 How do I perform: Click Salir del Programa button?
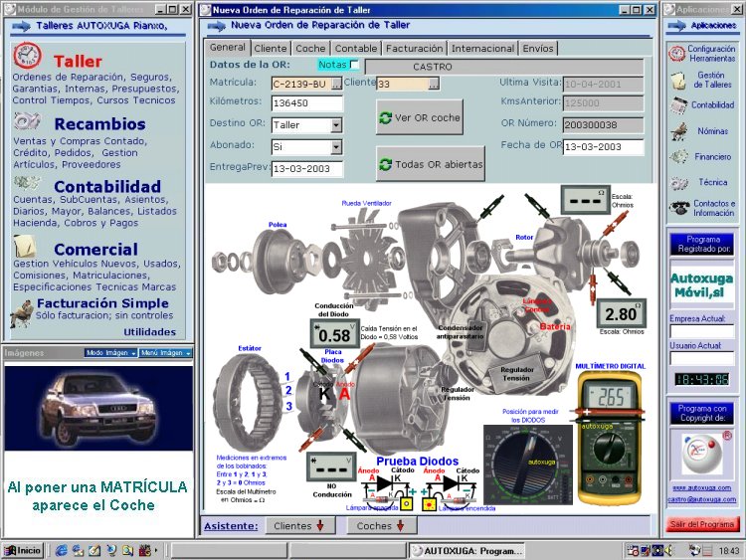click(x=702, y=524)
